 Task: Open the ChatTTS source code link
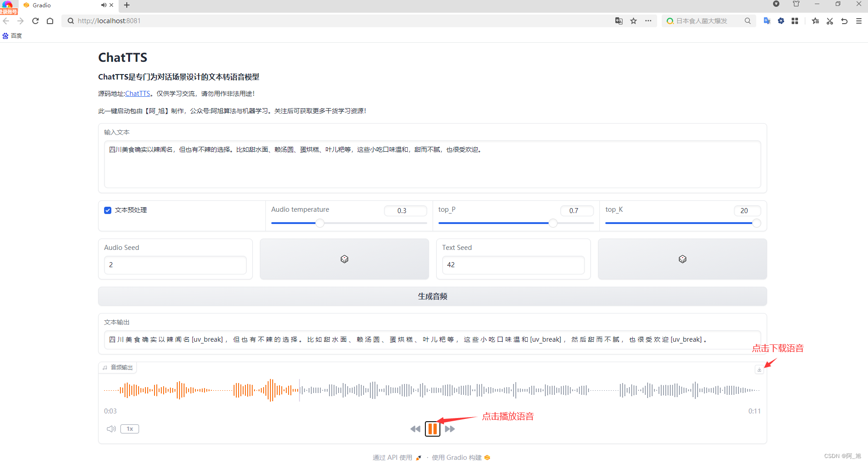point(138,93)
